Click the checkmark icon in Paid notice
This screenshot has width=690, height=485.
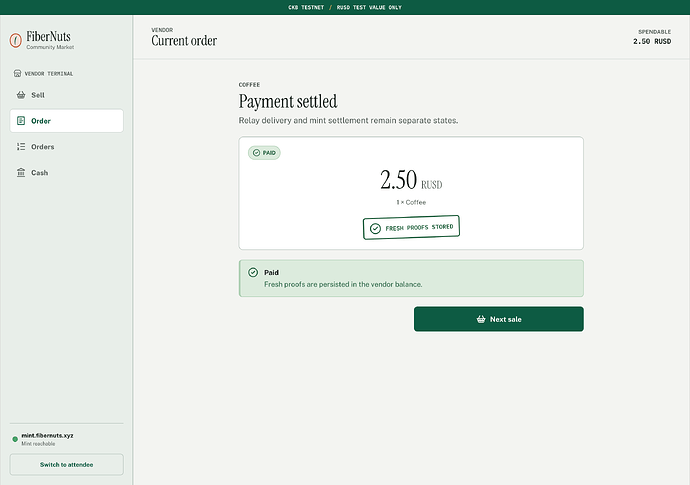point(253,272)
